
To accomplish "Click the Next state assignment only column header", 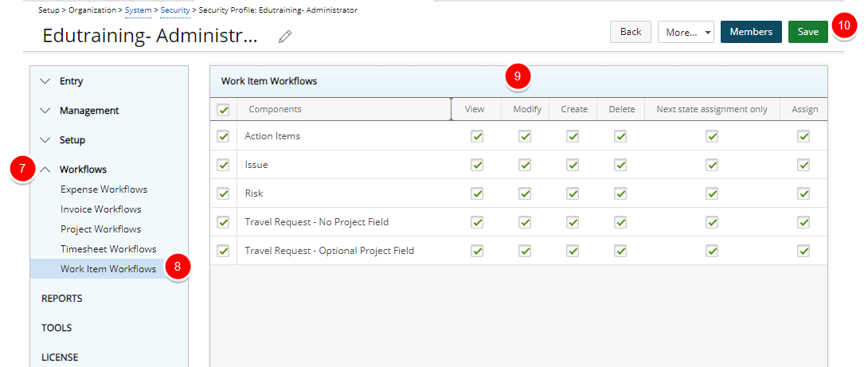I will tap(712, 109).
